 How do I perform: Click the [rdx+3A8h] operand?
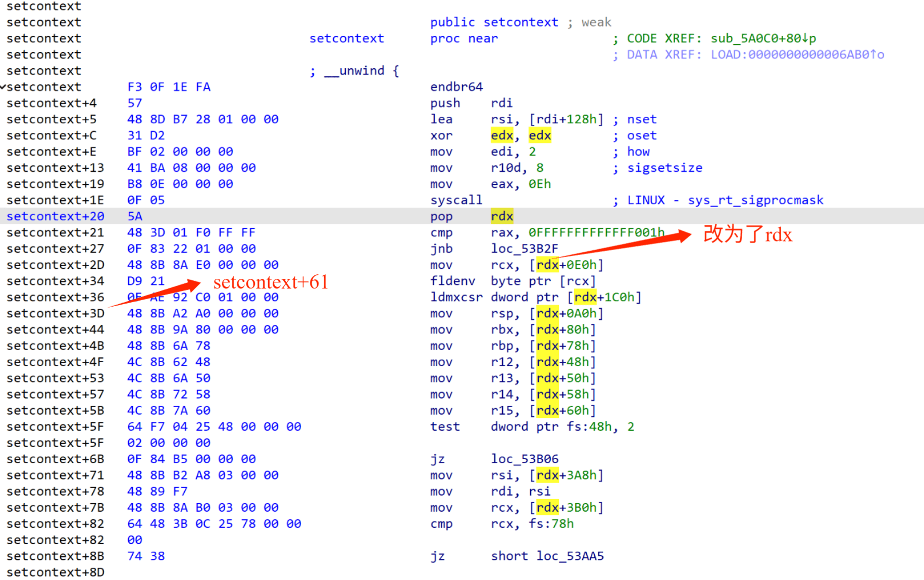(x=566, y=475)
